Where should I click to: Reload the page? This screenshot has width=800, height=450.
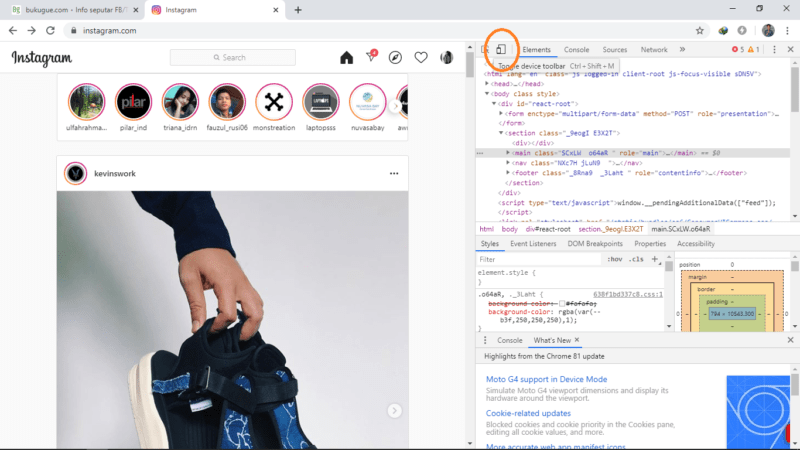(50, 31)
